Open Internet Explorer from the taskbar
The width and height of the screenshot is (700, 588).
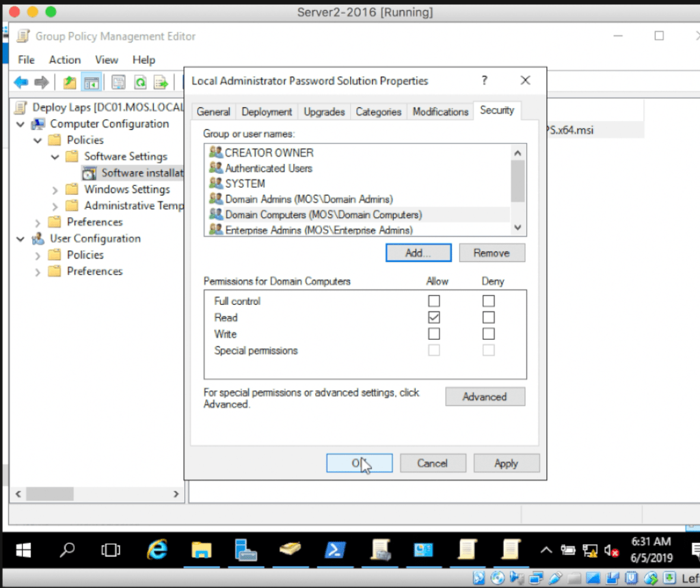pos(157,550)
